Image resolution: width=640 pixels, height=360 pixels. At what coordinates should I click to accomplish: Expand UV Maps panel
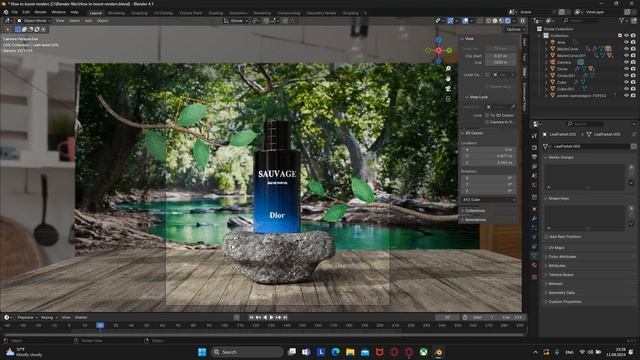556,248
